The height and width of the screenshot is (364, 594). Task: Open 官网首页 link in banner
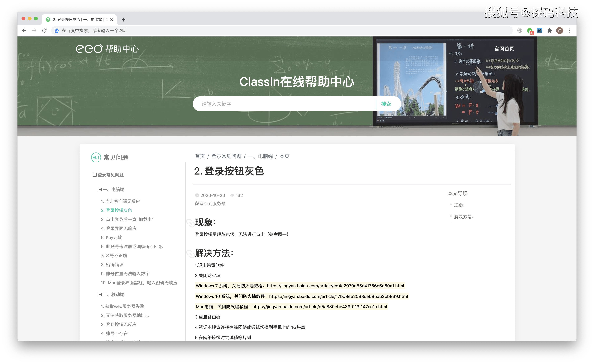504,49
